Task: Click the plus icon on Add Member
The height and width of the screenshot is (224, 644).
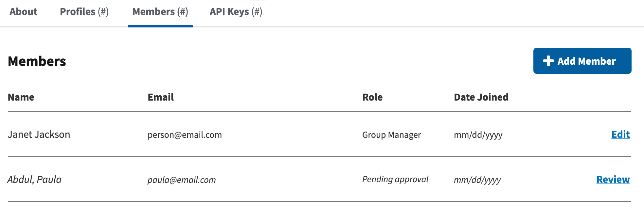Action: [x=548, y=61]
